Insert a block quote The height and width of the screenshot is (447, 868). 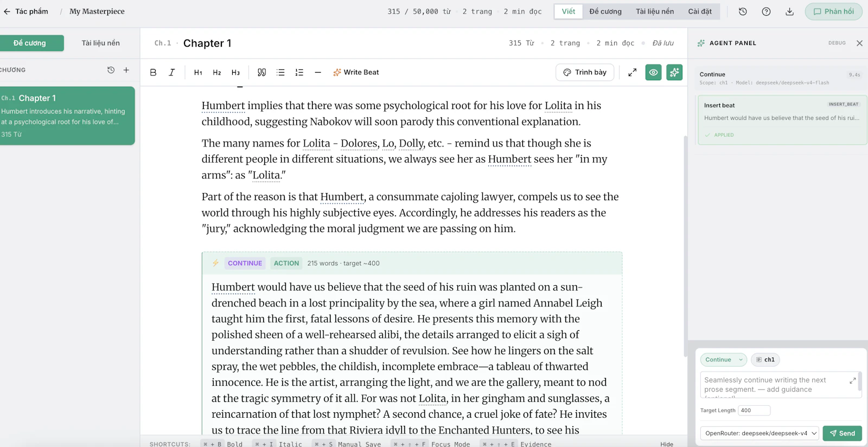(x=261, y=72)
